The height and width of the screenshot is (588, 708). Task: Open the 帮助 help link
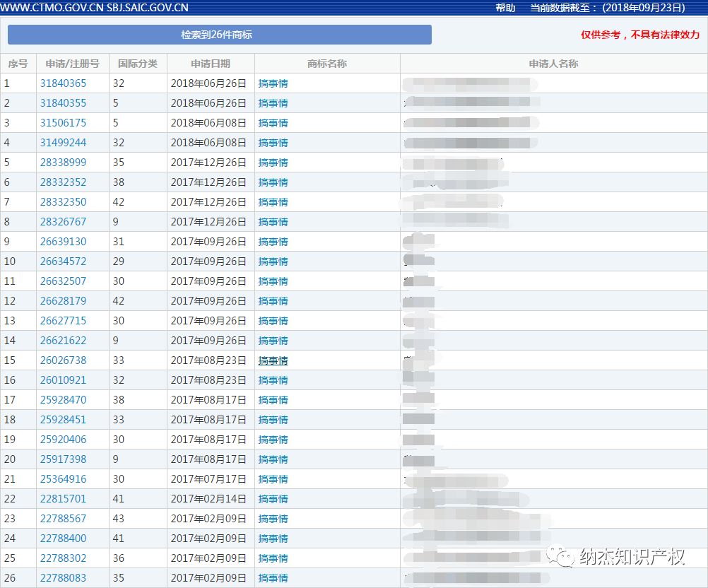[x=505, y=8]
